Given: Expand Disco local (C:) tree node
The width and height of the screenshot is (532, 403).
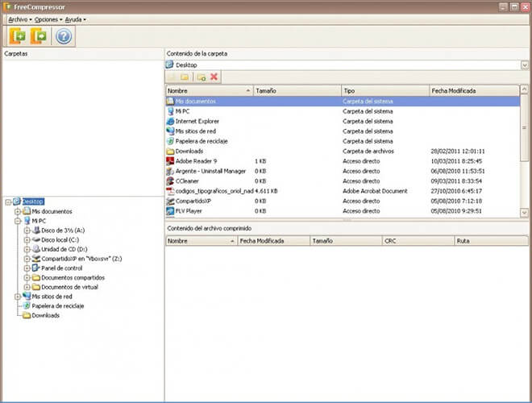Looking at the screenshot, I should [x=27, y=240].
